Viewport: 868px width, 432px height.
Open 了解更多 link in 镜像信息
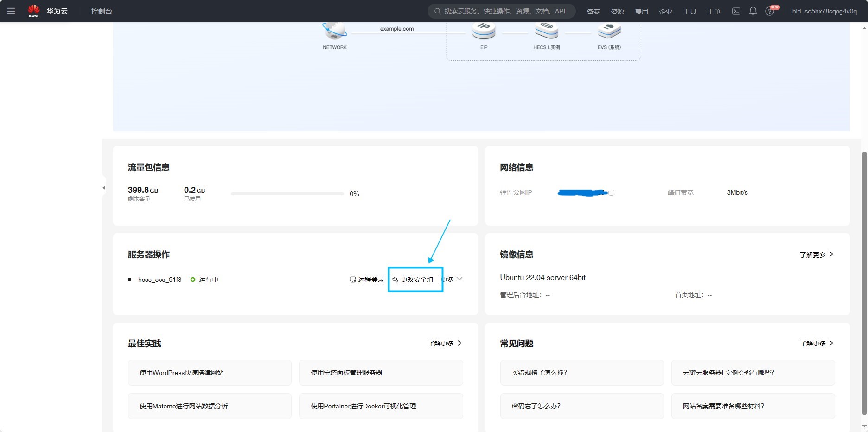817,254
